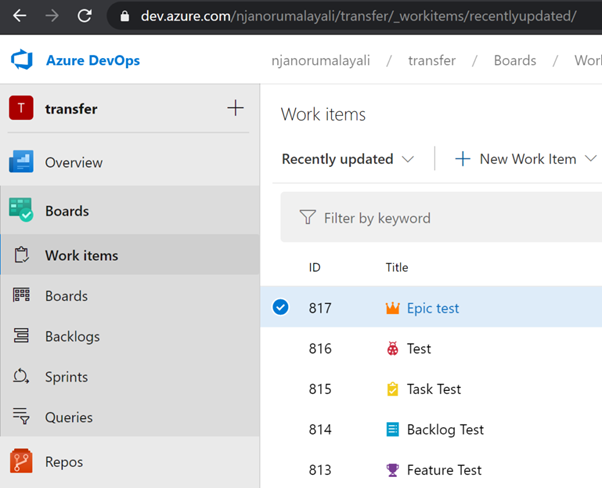
Task: Click the transfer breadcrumb link
Action: click(432, 60)
